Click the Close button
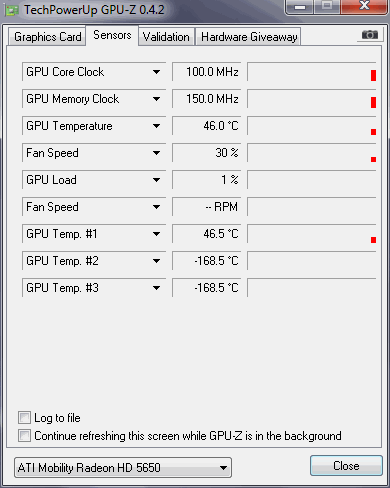This screenshot has width=390, height=488. coord(346,466)
